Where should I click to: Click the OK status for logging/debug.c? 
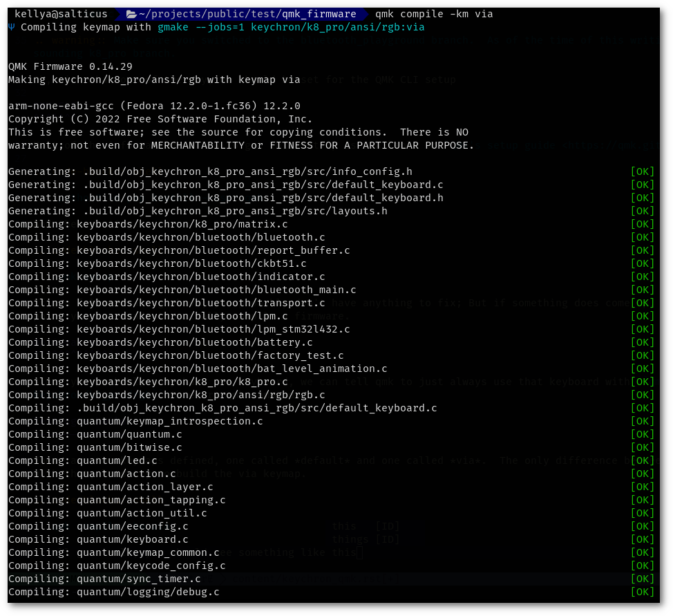[x=642, y=592]
